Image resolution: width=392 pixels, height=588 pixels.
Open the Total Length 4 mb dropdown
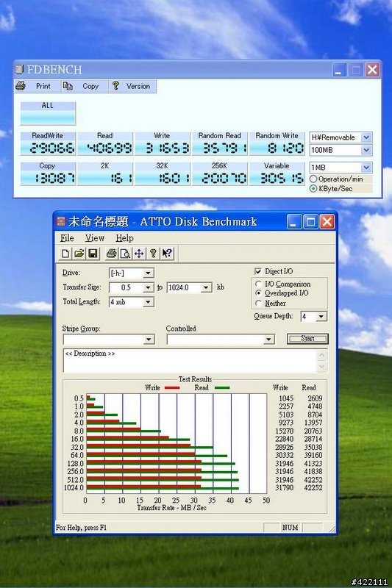[148, 302]
